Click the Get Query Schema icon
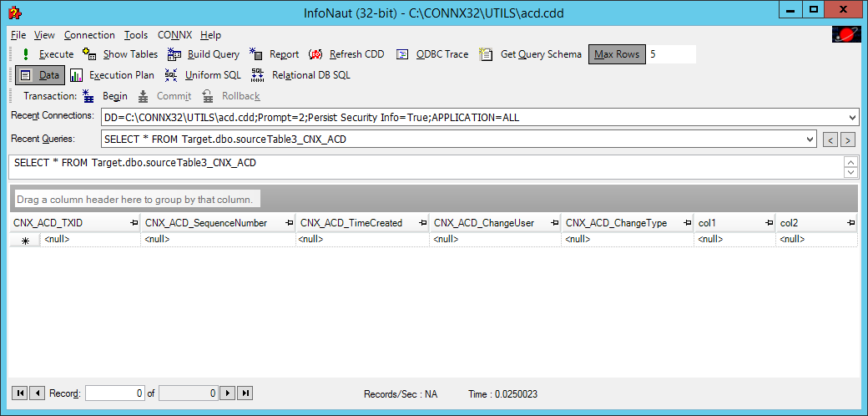This screenshot has height=416, width=868. pyautogui.click(x=486, y=53)
